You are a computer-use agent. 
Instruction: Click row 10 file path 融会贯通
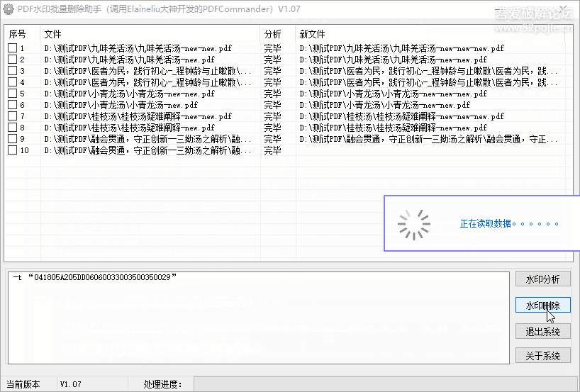147,150
